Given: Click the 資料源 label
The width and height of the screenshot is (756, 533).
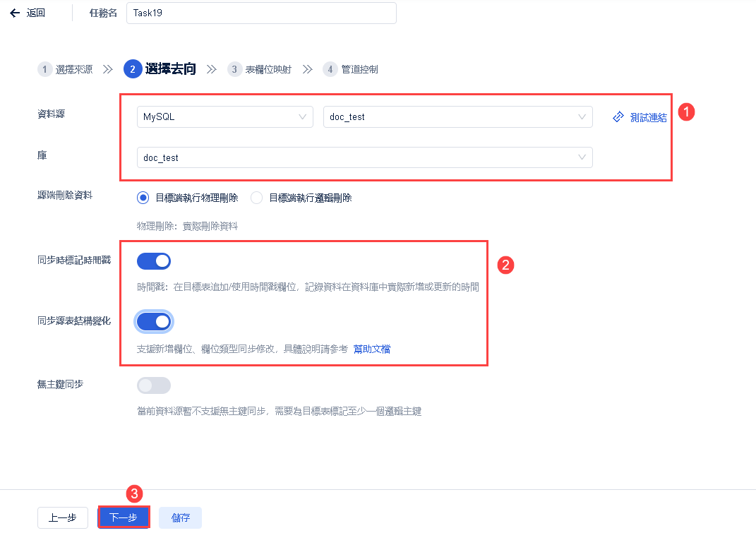Looking at the screenshot, I should (51, 114).
